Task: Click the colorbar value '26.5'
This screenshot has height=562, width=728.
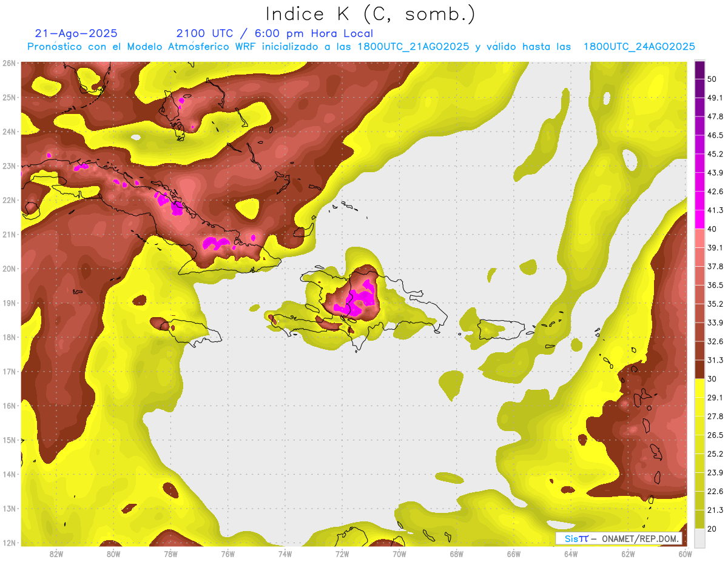Action: pos(715,435)
